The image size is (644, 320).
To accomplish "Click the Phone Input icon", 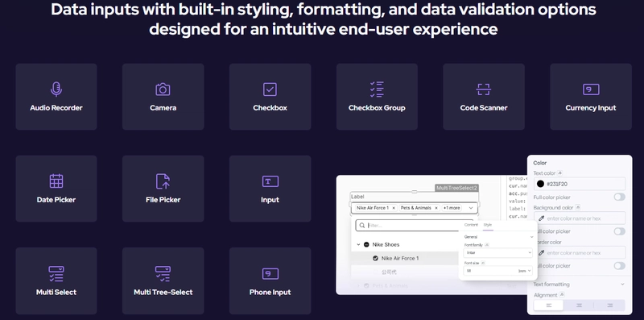I will point(270,273).
